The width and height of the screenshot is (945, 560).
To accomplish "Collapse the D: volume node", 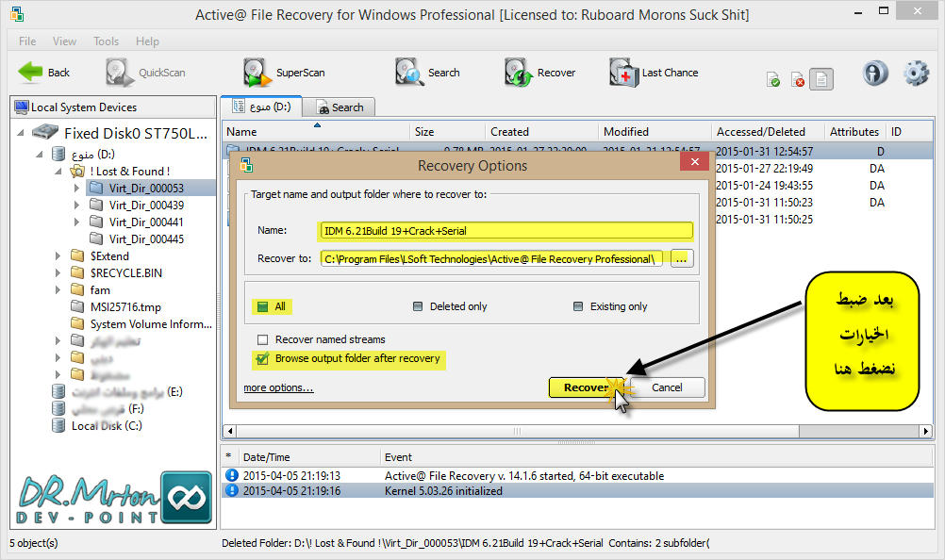I will [x=40, y=155].
